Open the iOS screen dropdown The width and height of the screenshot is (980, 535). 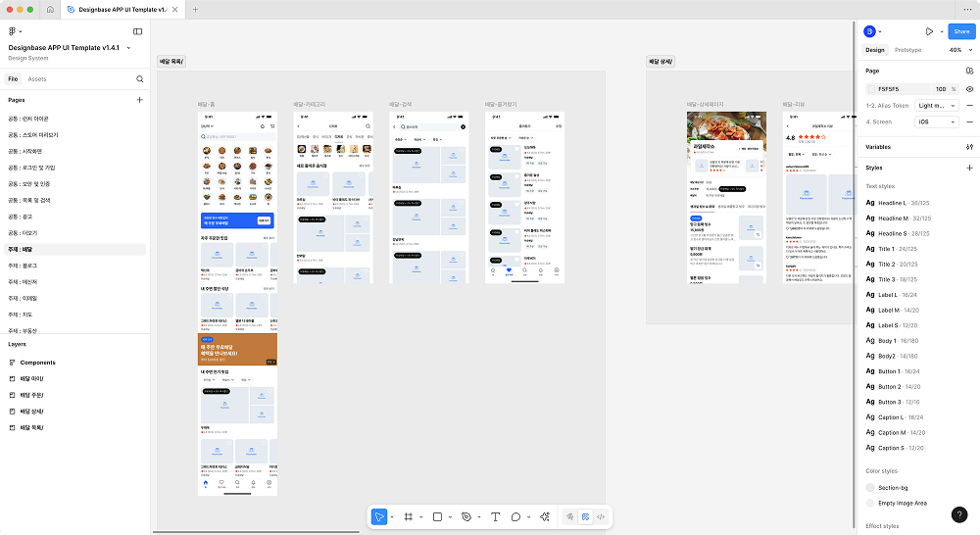pos(936,122)
